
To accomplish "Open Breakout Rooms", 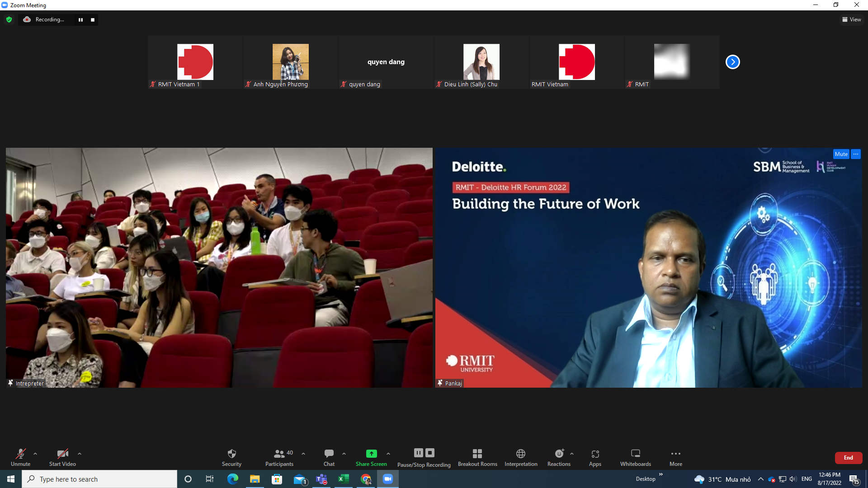I will [x=477, y=457].
